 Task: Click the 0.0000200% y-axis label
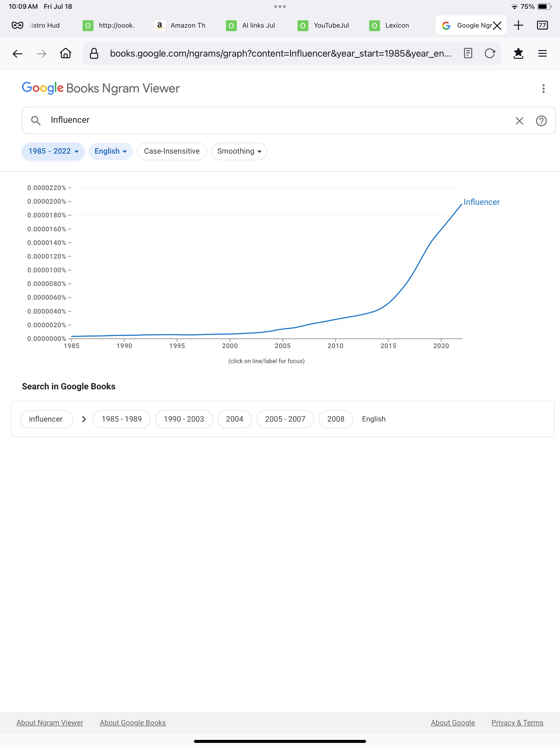46,201
